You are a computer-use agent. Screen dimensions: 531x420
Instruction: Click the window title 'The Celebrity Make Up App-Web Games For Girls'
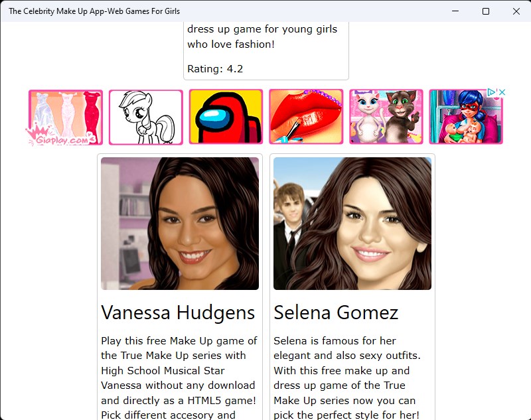click(x=94, y=11)
